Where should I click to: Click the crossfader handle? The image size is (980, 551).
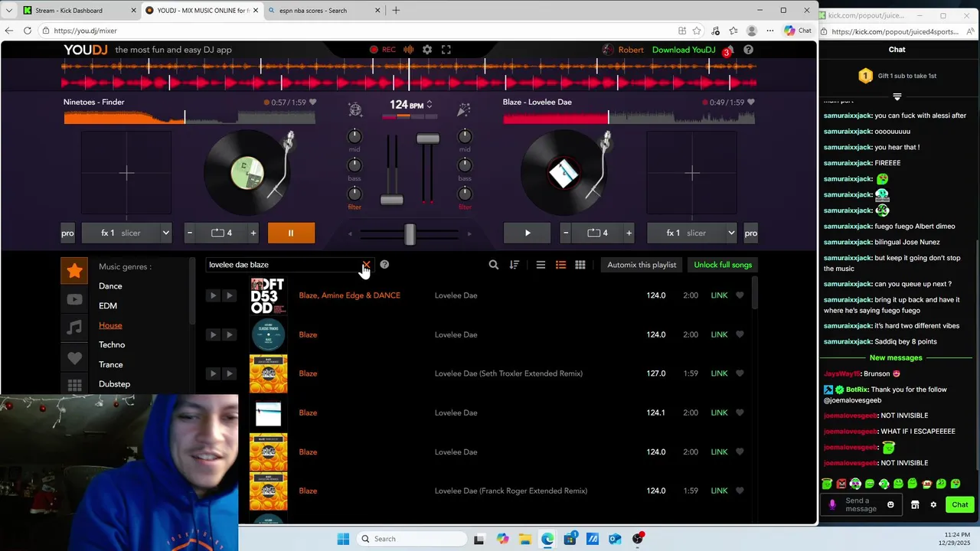click(x=410, y=234)
